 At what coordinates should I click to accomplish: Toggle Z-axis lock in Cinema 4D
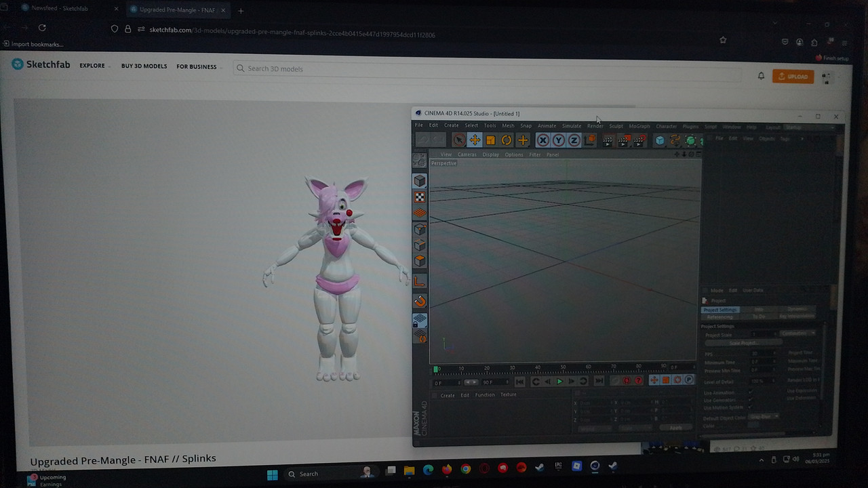click(574, 140)
